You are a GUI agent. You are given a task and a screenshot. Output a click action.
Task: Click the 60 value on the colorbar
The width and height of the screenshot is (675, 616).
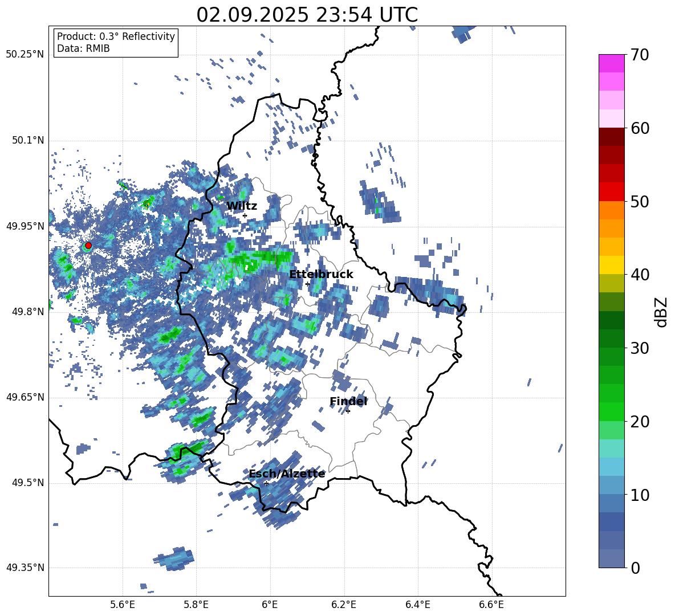pyautogui.click(x=640, y=128)
